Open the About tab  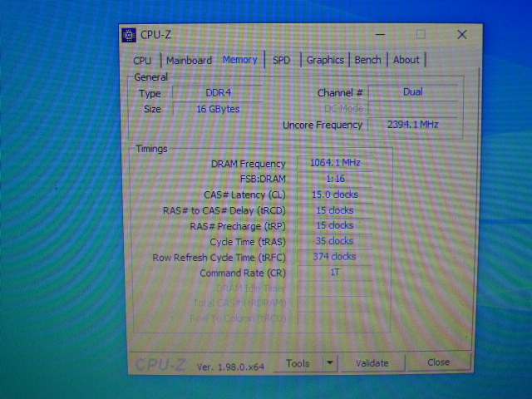pos(406,60)
